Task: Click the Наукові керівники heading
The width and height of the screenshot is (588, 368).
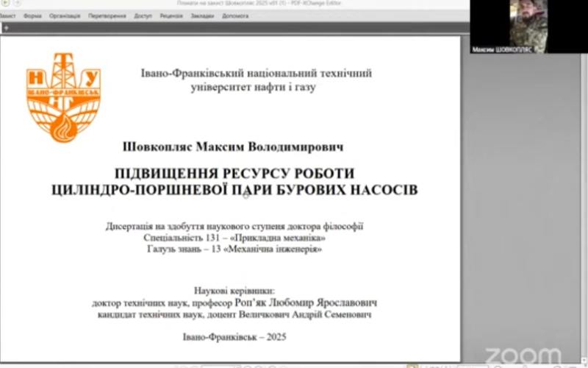Action: coord(234,291)
